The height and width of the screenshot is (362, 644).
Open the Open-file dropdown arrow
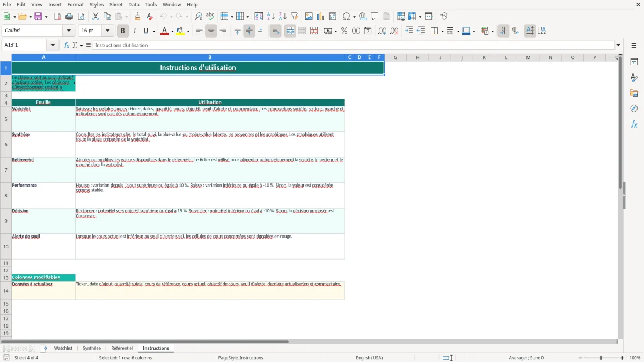[30, 17]
